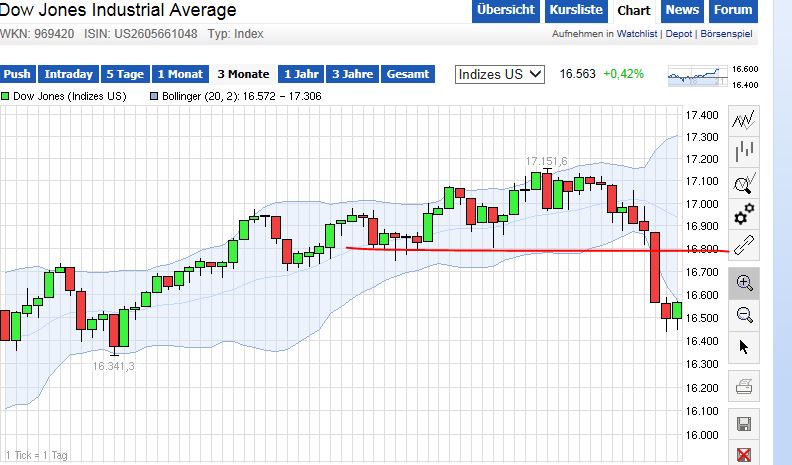The image size is (792, 465).
Task: Switch to the 1 Jahr timeframe
Action: click(x=301, y=74)
